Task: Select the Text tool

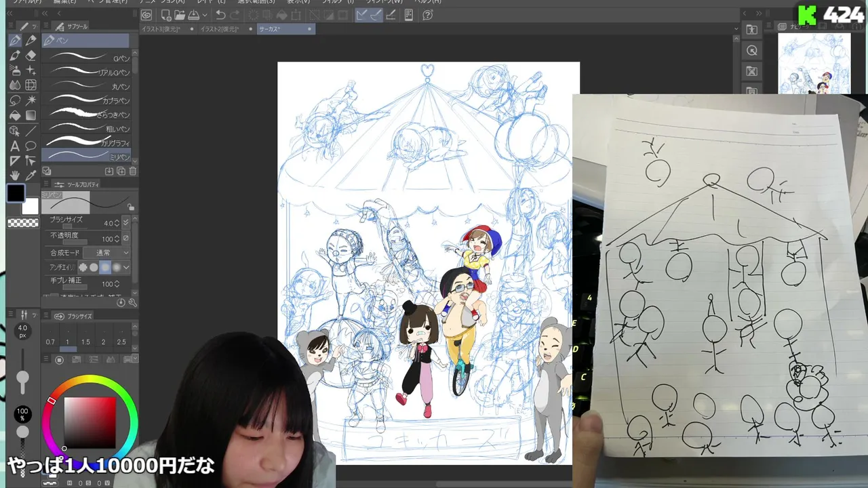Action: coord(15,146)
